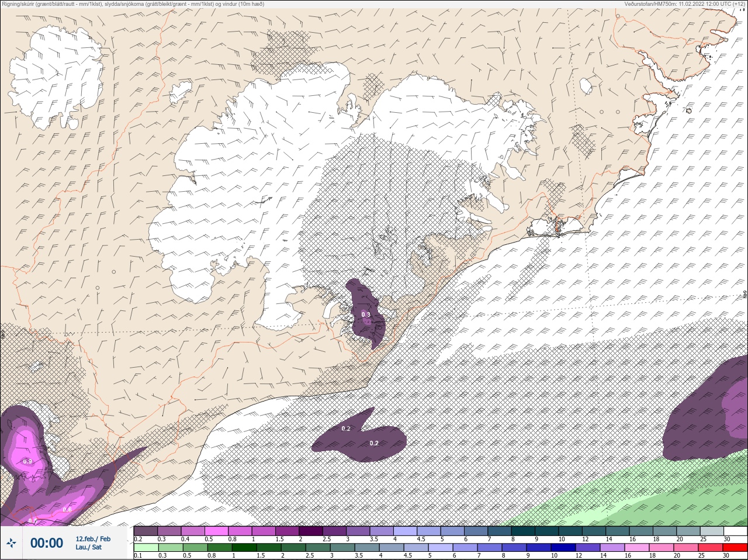Click the weekday label 'Lau./ Sat'
Viewport: 748px width, 560px height.
(x=88, y=547)
